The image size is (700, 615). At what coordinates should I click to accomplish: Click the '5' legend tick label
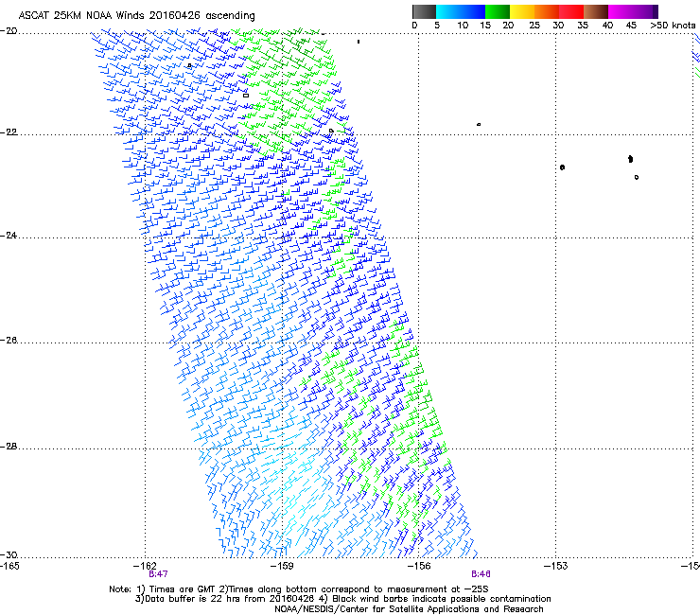pos(437,26)
